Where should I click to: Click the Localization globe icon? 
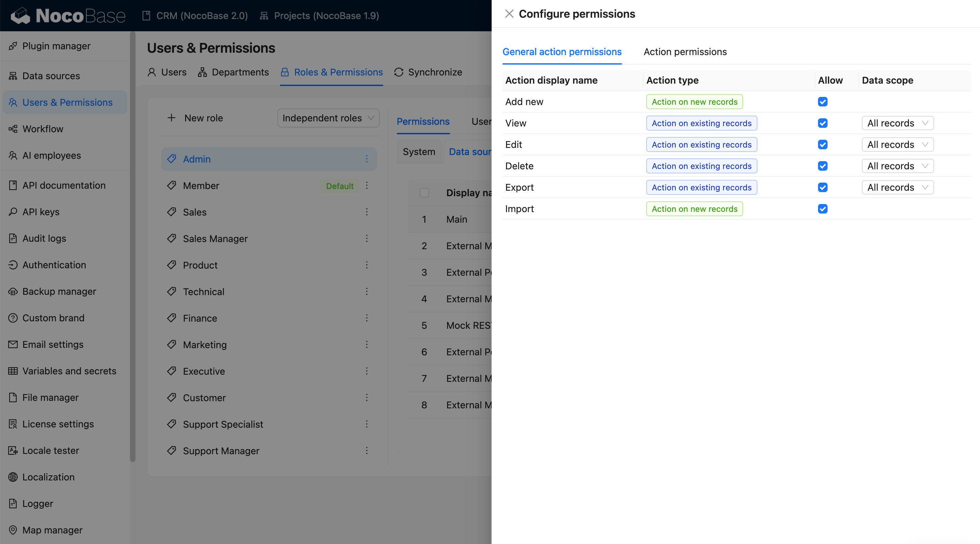[x=13, y=477]
